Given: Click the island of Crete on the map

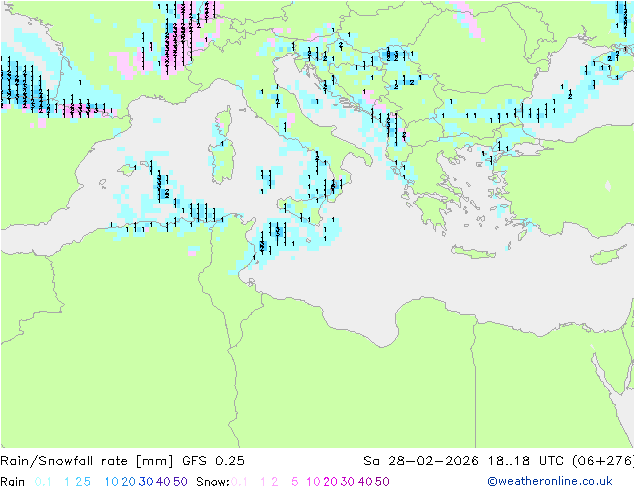Looking at the screenshot, I should click(x=473, y=253).
